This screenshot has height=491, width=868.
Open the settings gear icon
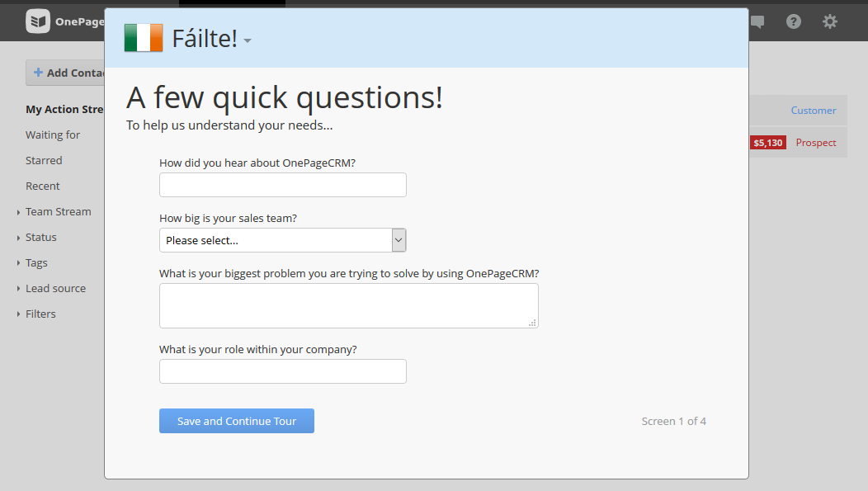click(829, 21)
